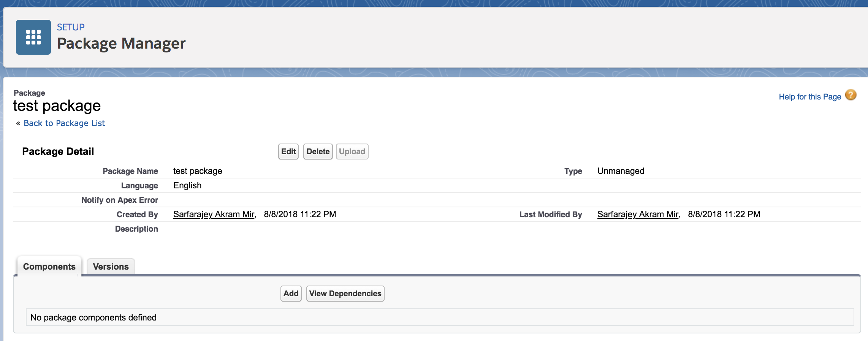Open Last Modified By user link

tap(638, 214)
